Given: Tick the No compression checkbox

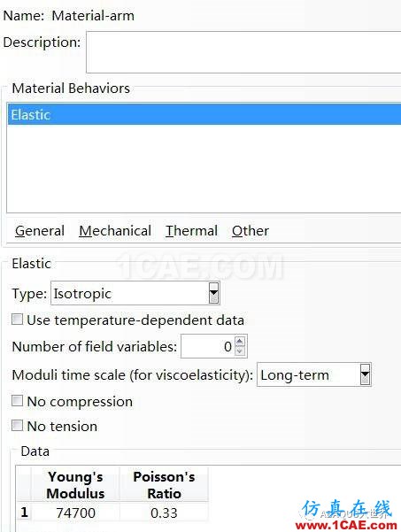Looking at the screenshot, I should pyautogui.click(x=18, y=401).
